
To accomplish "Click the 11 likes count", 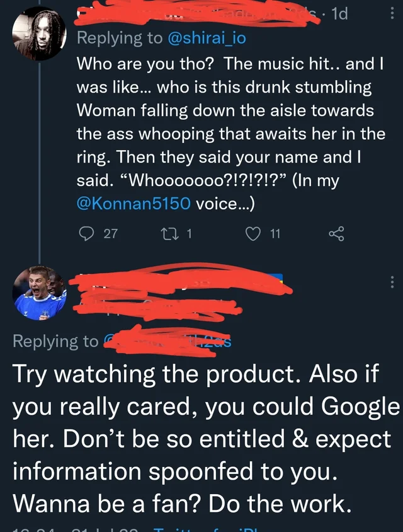I will [275, 234].
